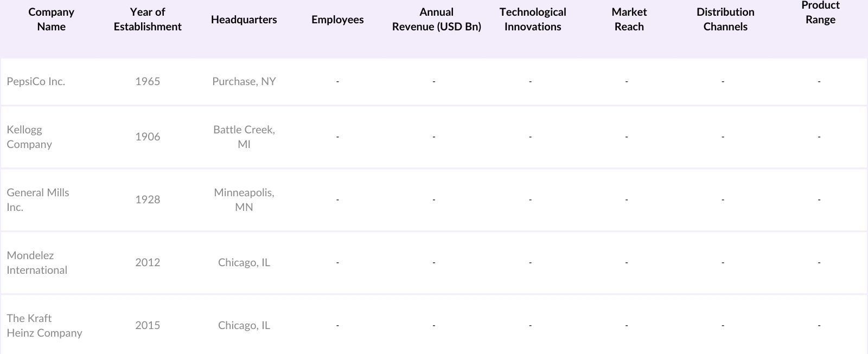The width and height of the screenshot is (868, 354).
Task: Select the General Mills Inc. cell
Action: (37, 199)
